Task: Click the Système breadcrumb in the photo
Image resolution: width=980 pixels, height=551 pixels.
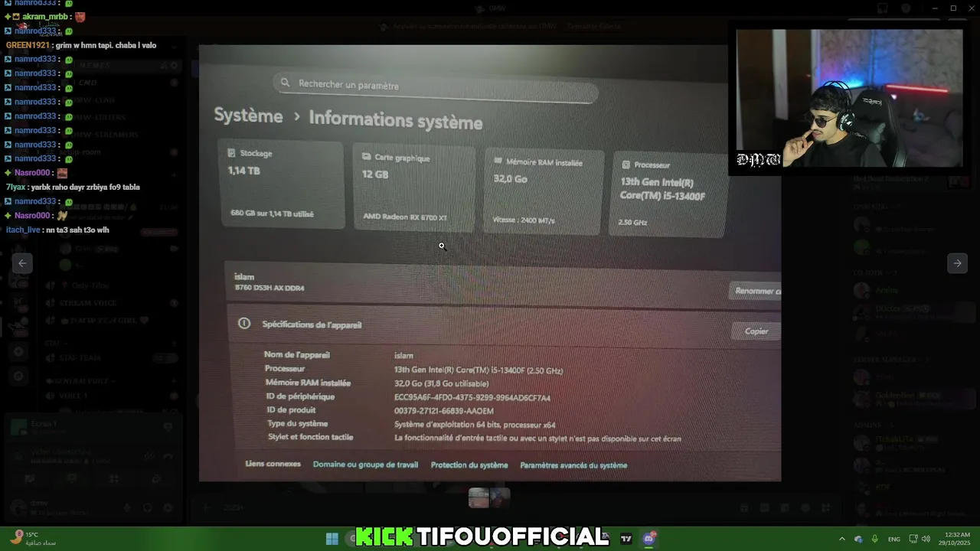Action: 248,116
